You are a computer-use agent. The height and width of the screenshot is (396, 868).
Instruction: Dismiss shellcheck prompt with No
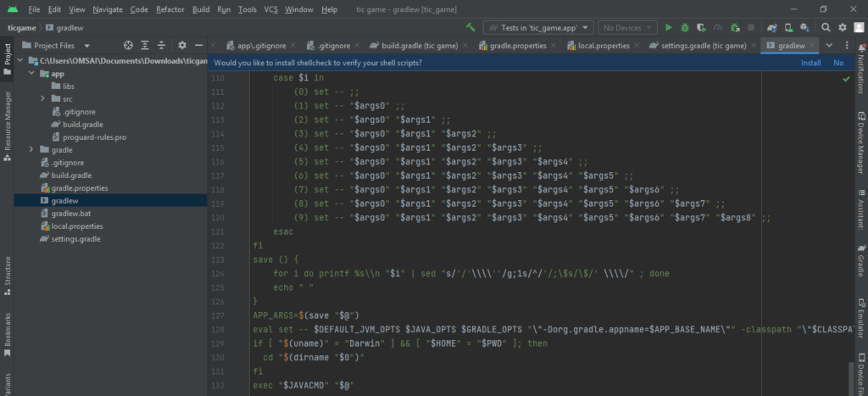(838, 63)
